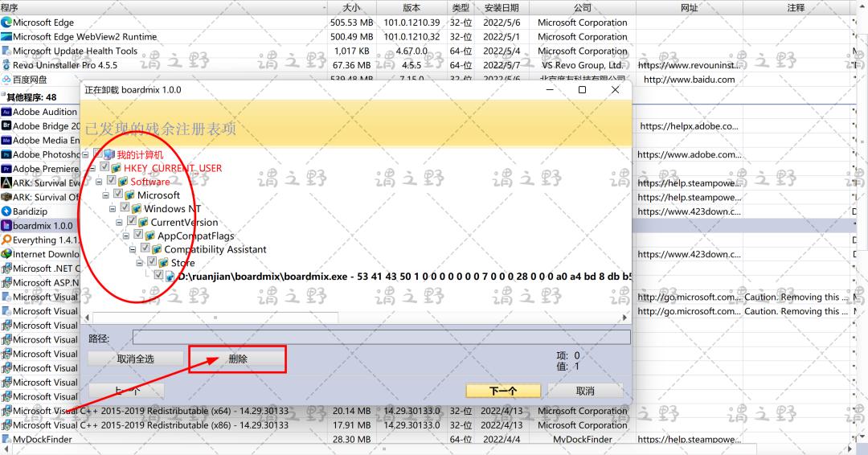Select the Microsoft Update Health Tools icon
868x455 pixels.
[x=6, y=51]
